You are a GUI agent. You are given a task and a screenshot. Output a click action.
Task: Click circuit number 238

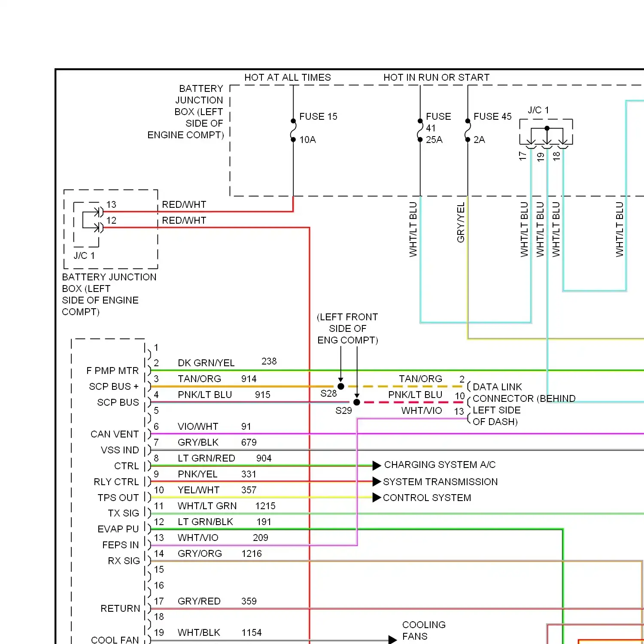pos(269,361)
